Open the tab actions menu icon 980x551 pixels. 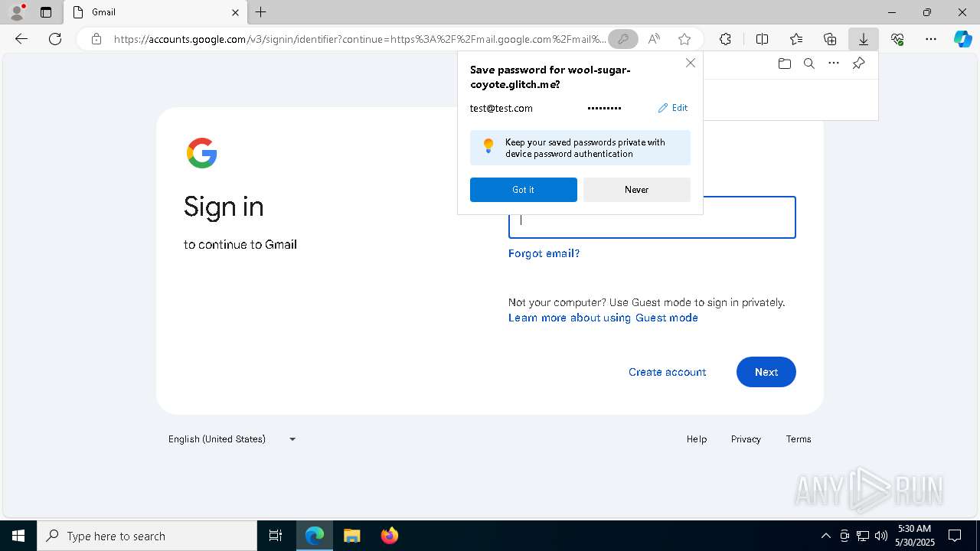point(46,12)
